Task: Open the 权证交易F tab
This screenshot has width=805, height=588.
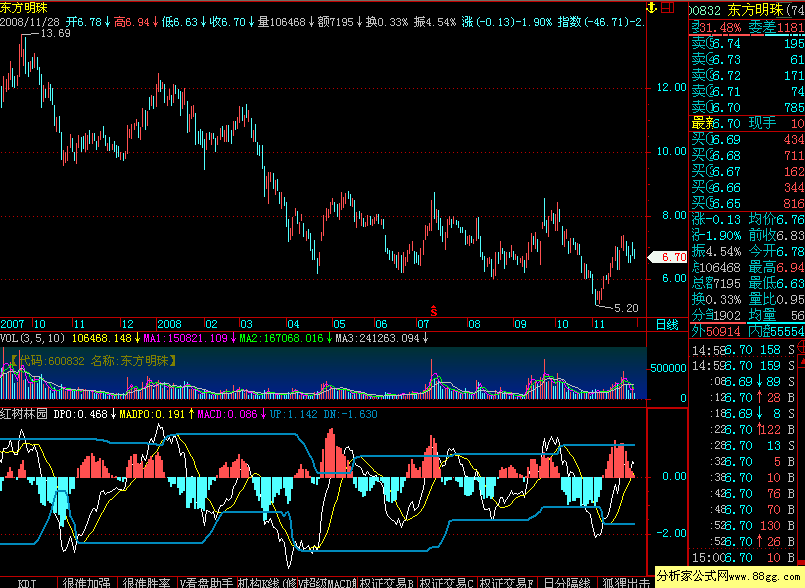Action: [507, 583]
